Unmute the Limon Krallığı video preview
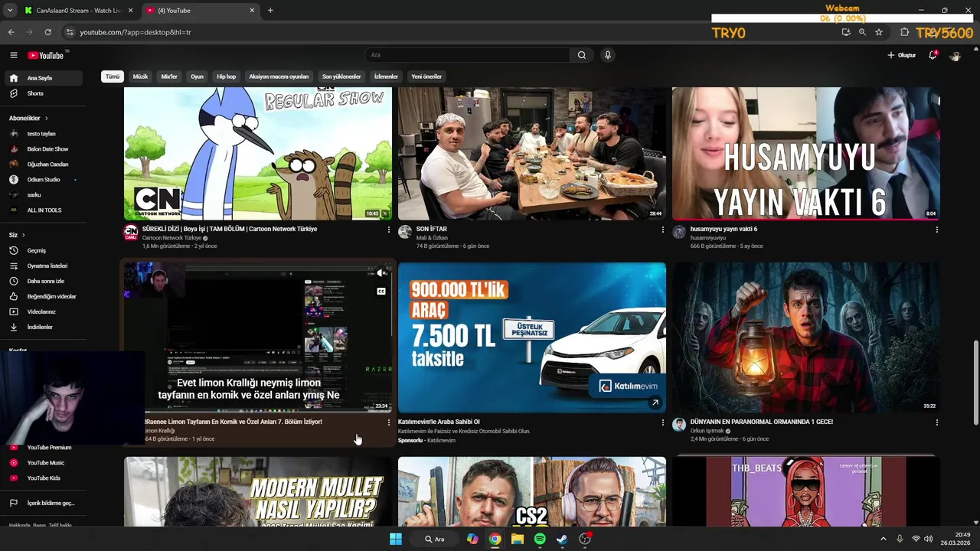Screen dimensions: 980x551 (x=381, y=273)
